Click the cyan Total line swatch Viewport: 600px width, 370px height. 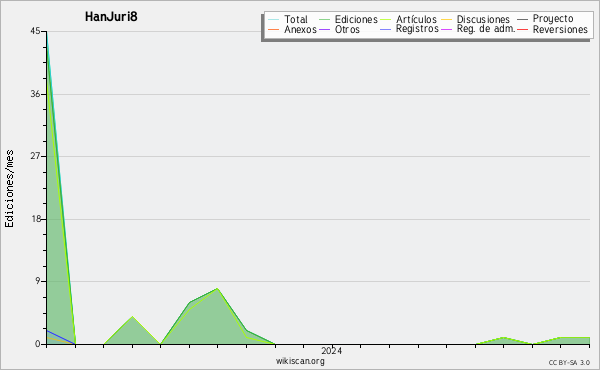[x=274, y=19]
